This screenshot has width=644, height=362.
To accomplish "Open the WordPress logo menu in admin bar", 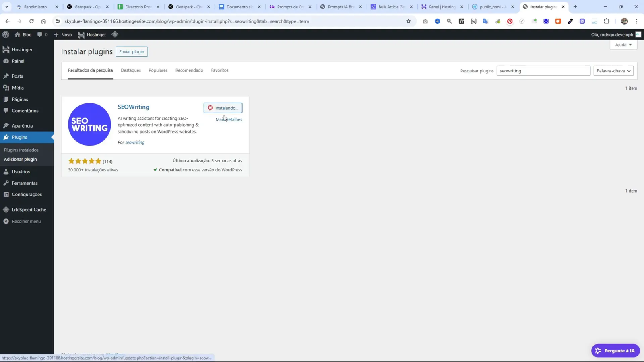I will pos(6,35).
